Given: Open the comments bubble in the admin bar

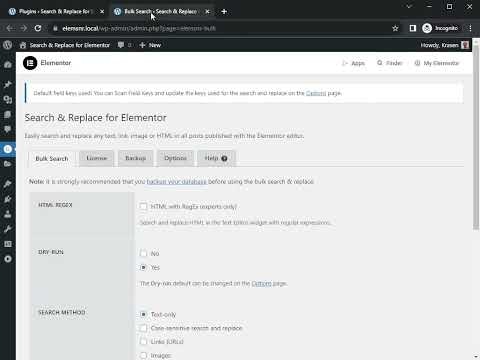Looking at the screenshot, I should coord(121,45).
